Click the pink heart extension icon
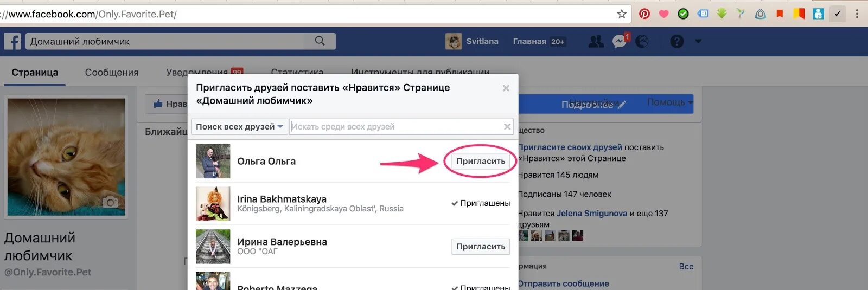The width and height of the screenshot is (868, 290). pos(663,14)
